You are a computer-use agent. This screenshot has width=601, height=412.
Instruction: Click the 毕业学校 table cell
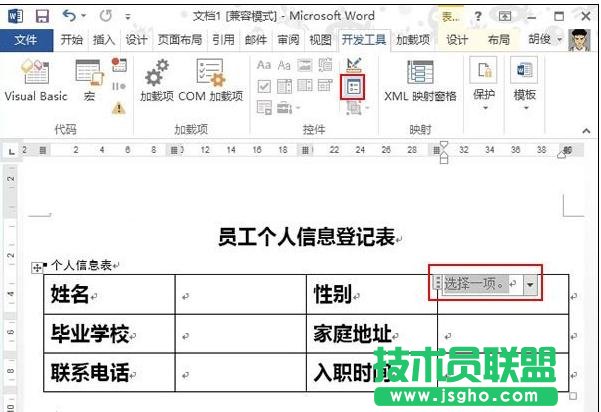pos(110,334)
